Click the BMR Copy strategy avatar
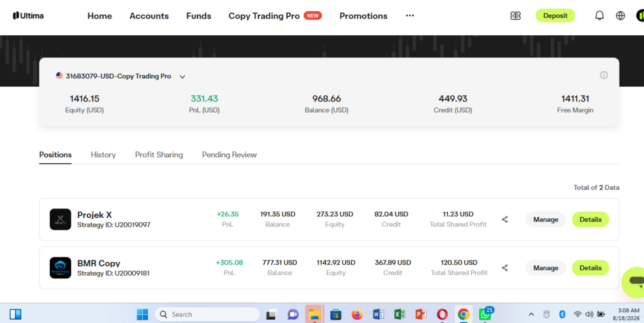The width and height of the screenshot is (644, 323). (x=60, y=268)
